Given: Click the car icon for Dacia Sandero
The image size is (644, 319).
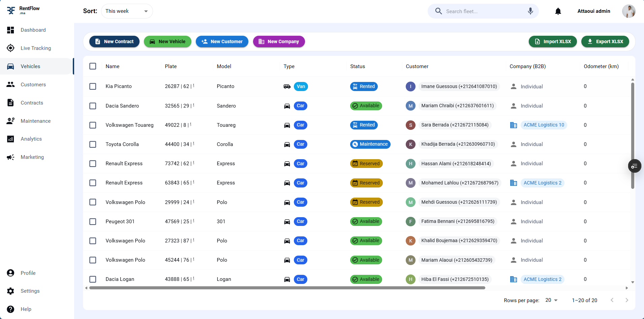Looking at the screenshot, I should [287, 106].
